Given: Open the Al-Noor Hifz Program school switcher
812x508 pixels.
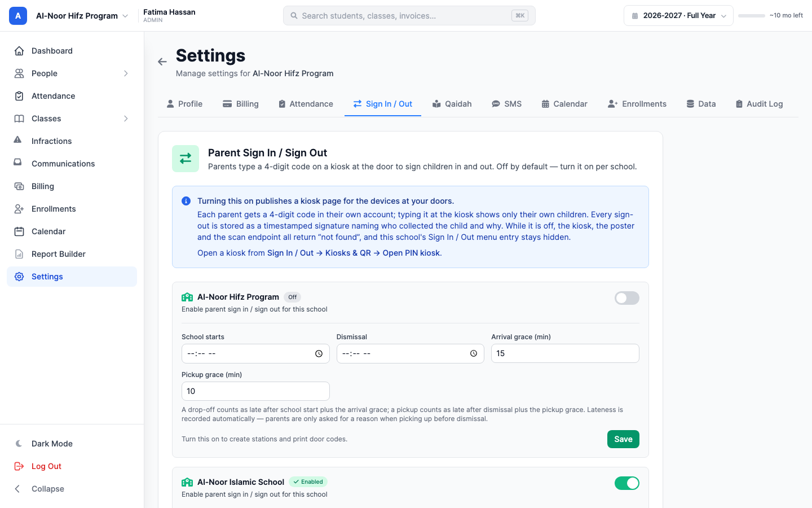Looking at the screenshot, I should tap(82, 16).
